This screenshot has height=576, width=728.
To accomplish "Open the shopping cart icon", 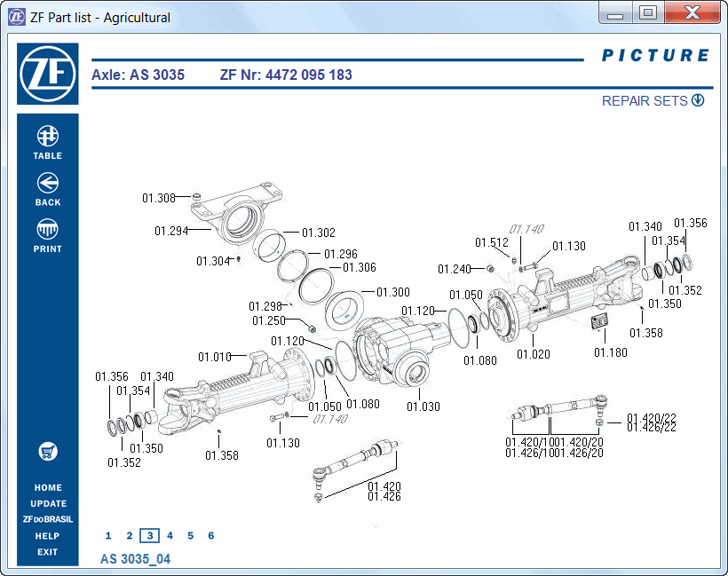I will click(48, 452).
